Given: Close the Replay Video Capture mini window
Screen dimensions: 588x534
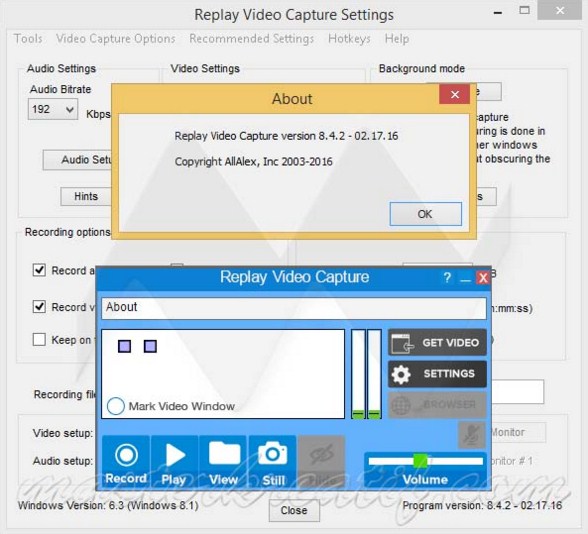Looking at the screenshot, I should coord(483,278).
